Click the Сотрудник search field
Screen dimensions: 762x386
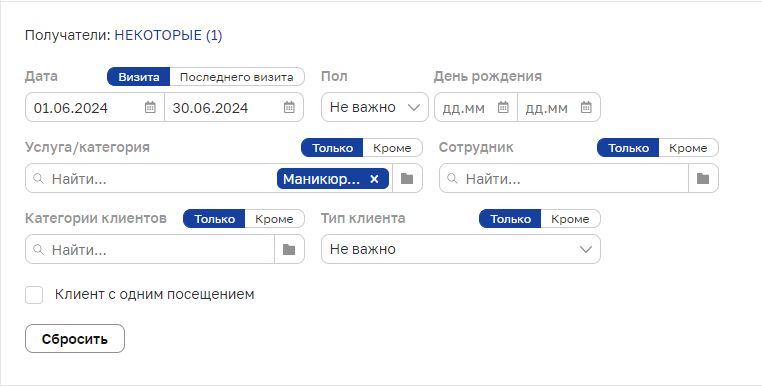click(564, 178)
